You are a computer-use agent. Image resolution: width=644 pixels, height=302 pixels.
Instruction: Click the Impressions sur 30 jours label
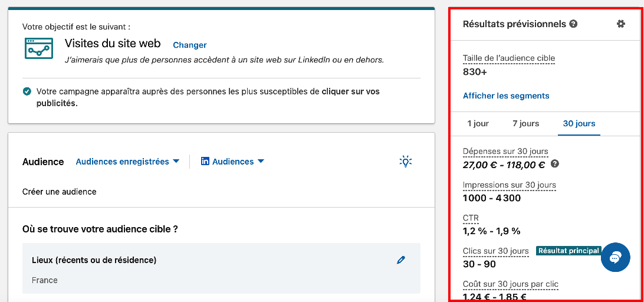[509, 185]
